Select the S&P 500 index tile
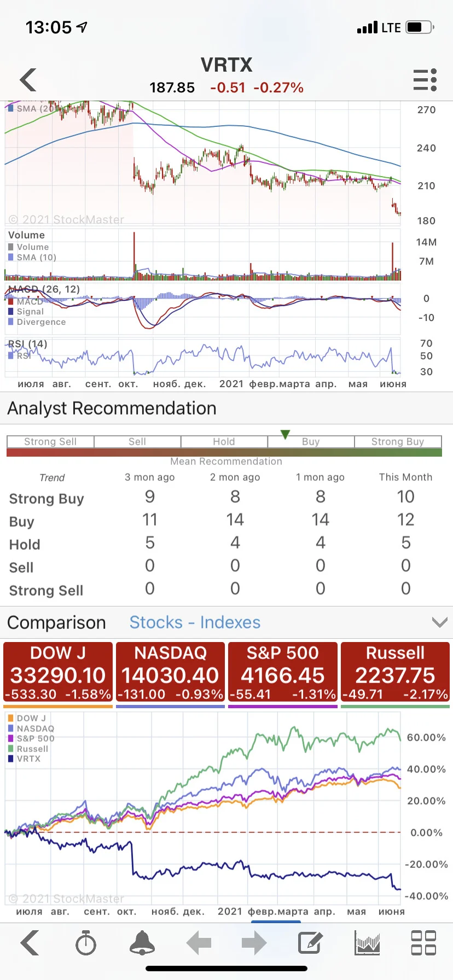 click(283, 673)
